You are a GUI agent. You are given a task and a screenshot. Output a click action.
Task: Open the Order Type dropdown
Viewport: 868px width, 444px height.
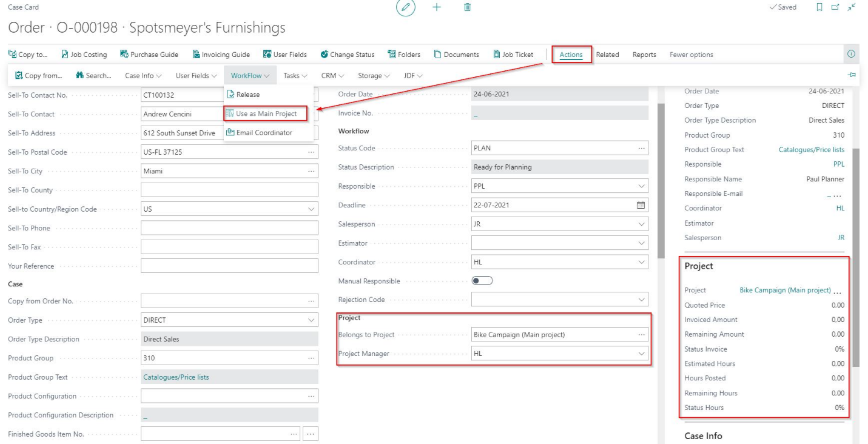[x=311, y=320]
